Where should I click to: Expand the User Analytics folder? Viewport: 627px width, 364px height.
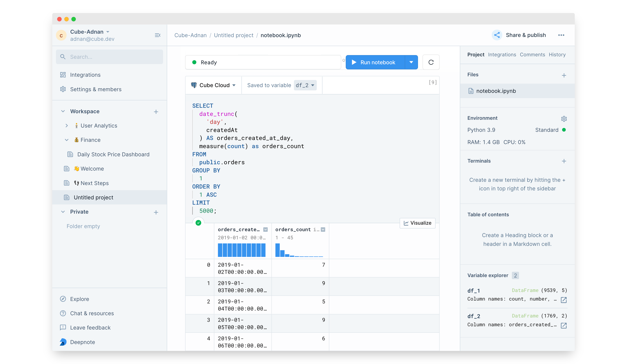click(67, 126)
